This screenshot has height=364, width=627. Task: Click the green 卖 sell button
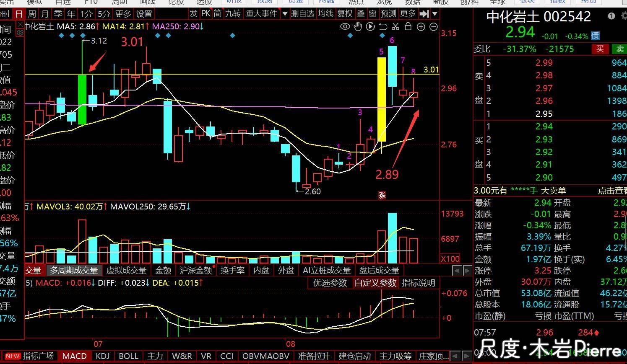(620, 49)
